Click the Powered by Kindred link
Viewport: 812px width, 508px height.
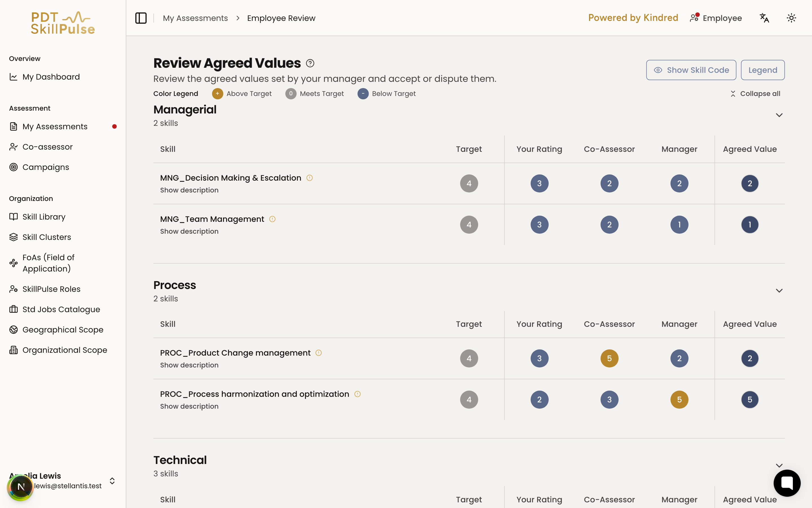pos(633,18)
